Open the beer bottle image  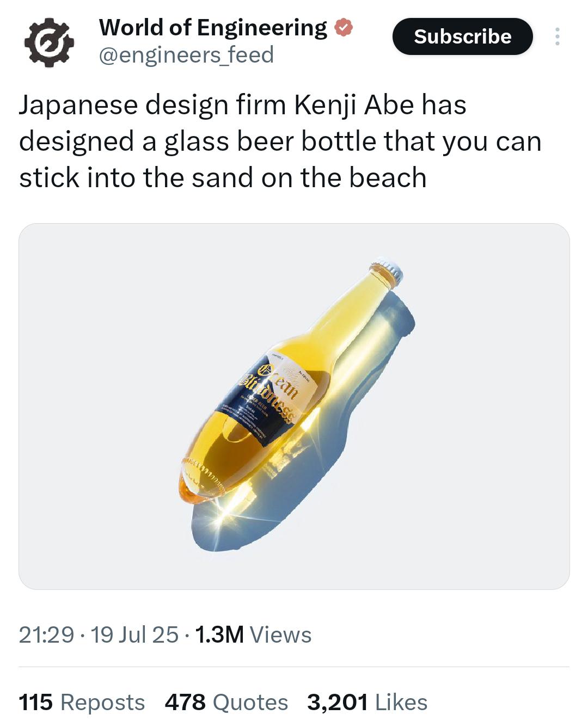pos(294,406)
